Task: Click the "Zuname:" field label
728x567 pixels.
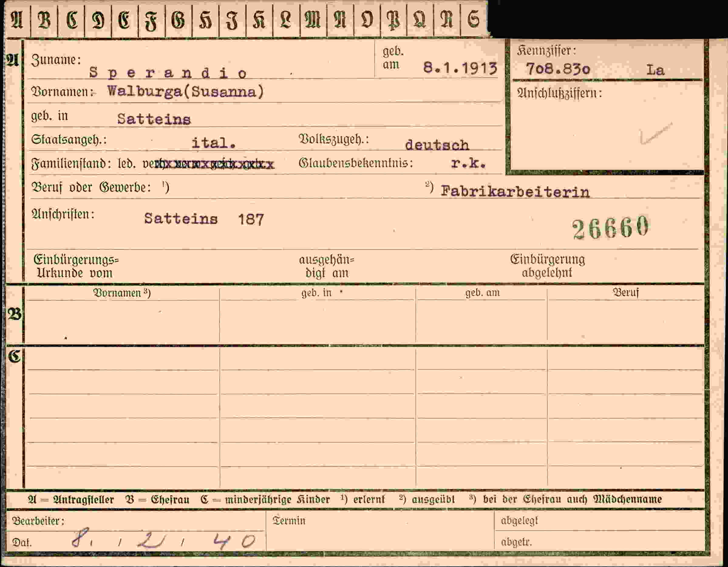Action: coord(56,60)
